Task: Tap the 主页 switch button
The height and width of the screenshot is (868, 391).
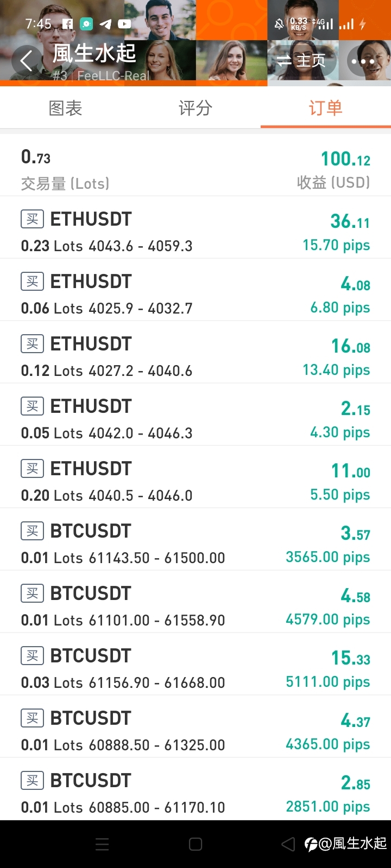Action: coord(301,60)
